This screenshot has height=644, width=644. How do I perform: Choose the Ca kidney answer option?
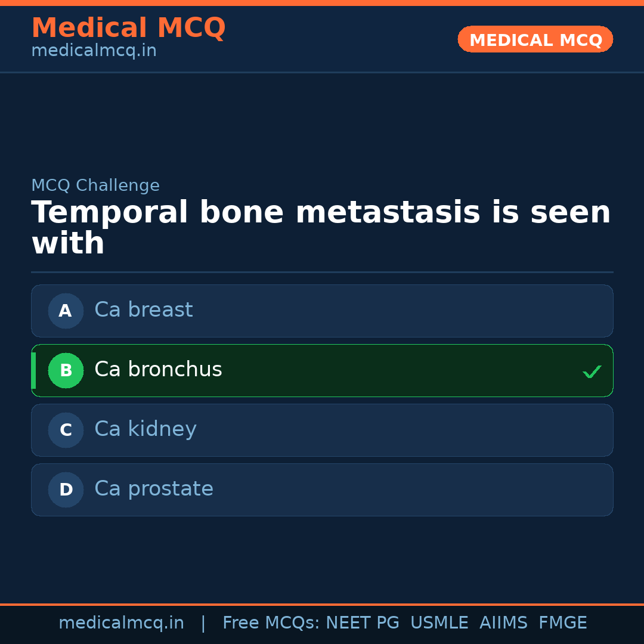322,430
